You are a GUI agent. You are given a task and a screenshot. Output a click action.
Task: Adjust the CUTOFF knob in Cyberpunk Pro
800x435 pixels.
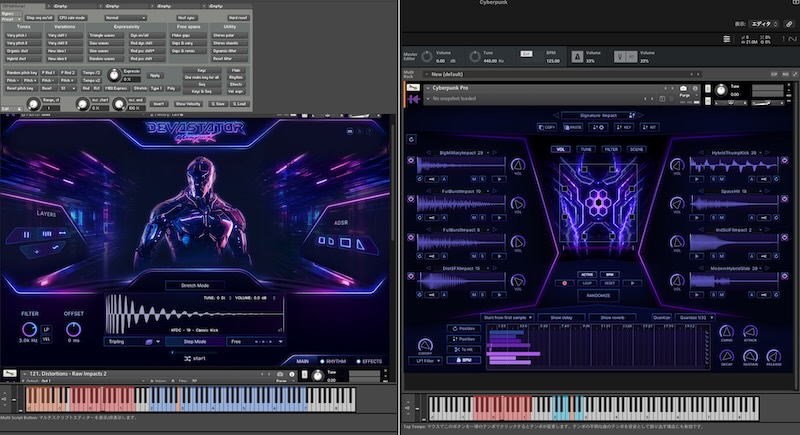(x=425, y=345)
